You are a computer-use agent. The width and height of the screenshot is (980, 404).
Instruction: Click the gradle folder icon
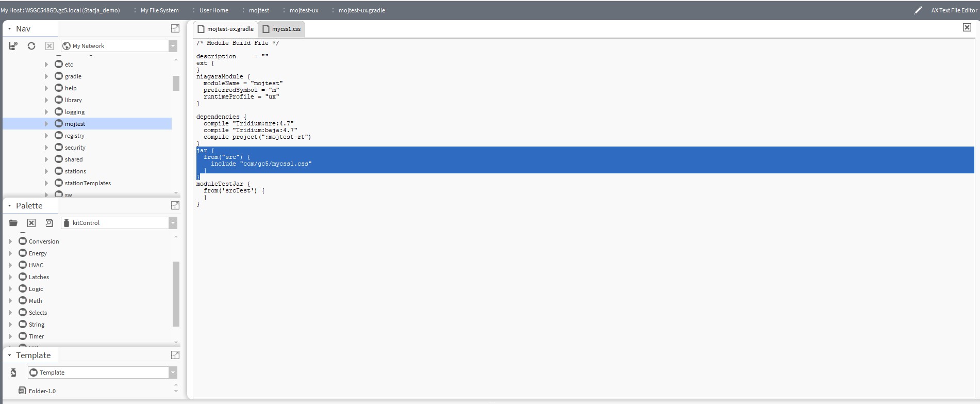59,76
